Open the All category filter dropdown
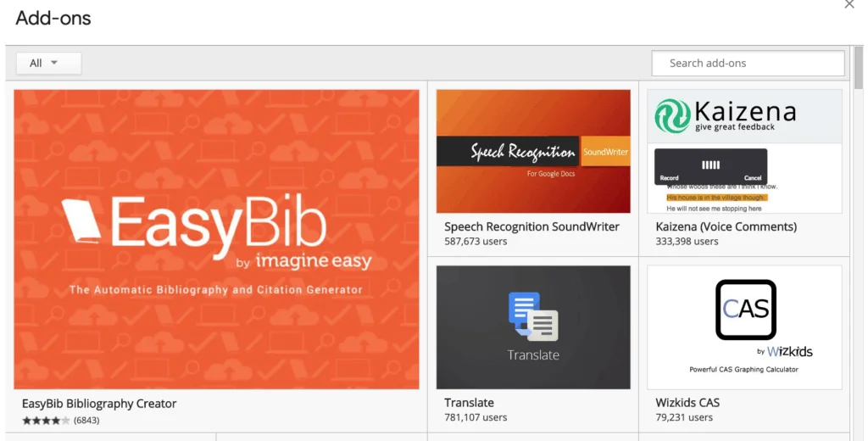 pyautogui.click(x=48, y=63)
